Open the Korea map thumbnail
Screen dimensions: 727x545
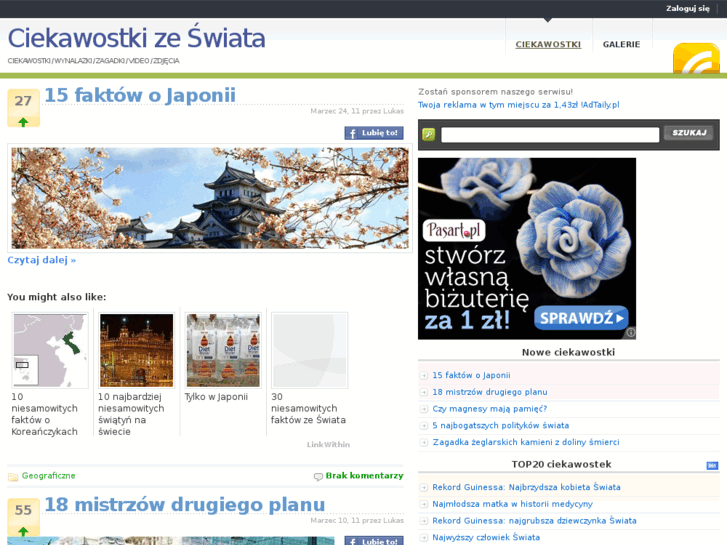[50, 351]
